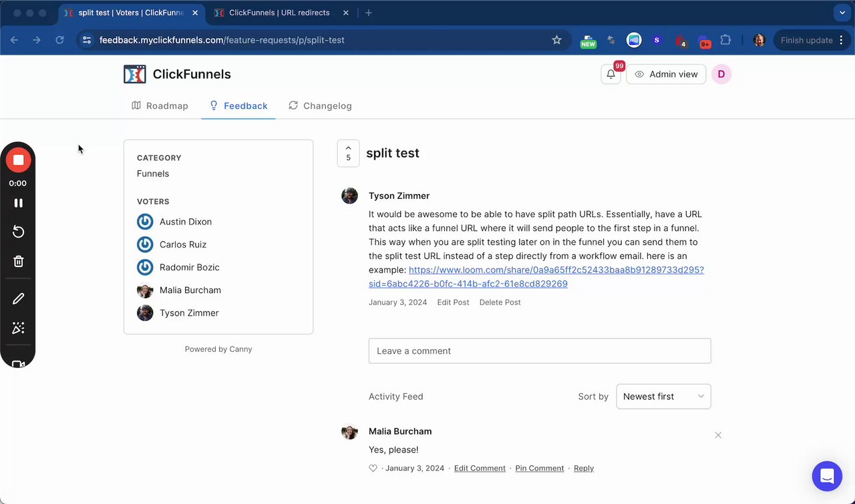
Task: Close the URL redirects browser tab
Action: click(x=346, y=13)
